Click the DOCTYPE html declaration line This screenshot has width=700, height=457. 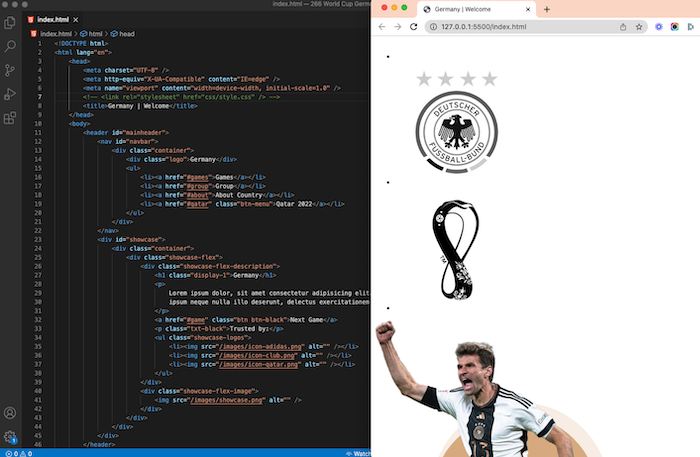[81, 43]
